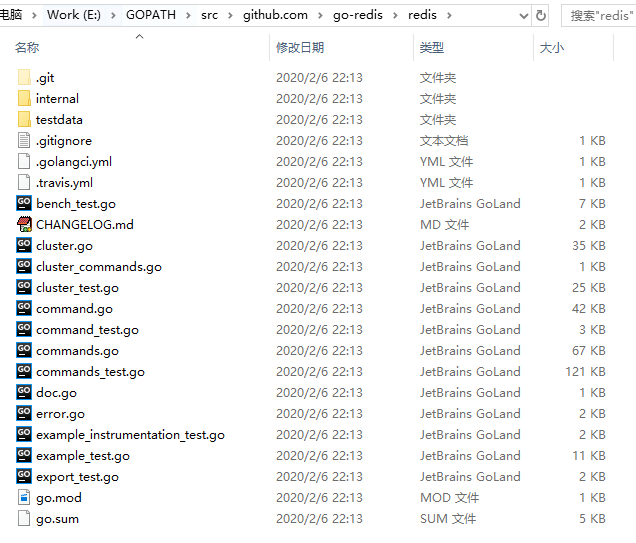
Task: Expand the chevron before Work (E:)
Action: [x=34, y=16]
